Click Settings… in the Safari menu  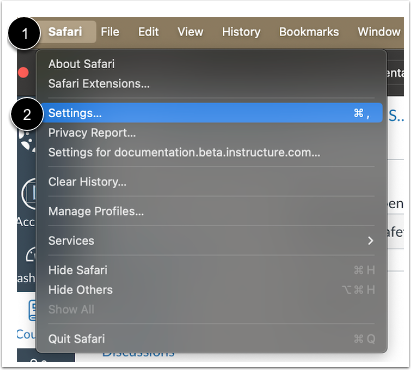click(211, 113)
